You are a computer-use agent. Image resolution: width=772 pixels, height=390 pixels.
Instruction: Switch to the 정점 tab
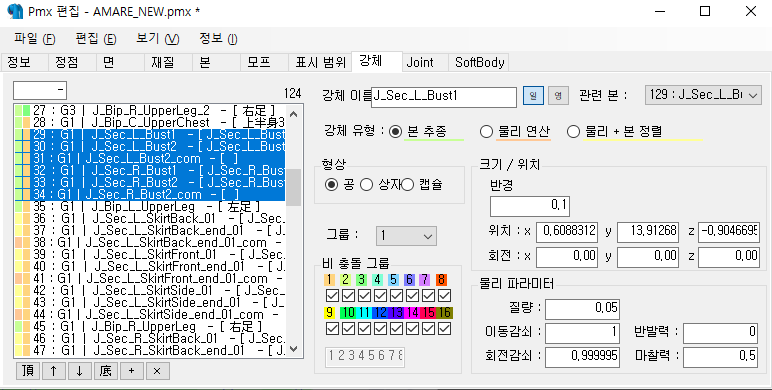click(x=71, y=63)
